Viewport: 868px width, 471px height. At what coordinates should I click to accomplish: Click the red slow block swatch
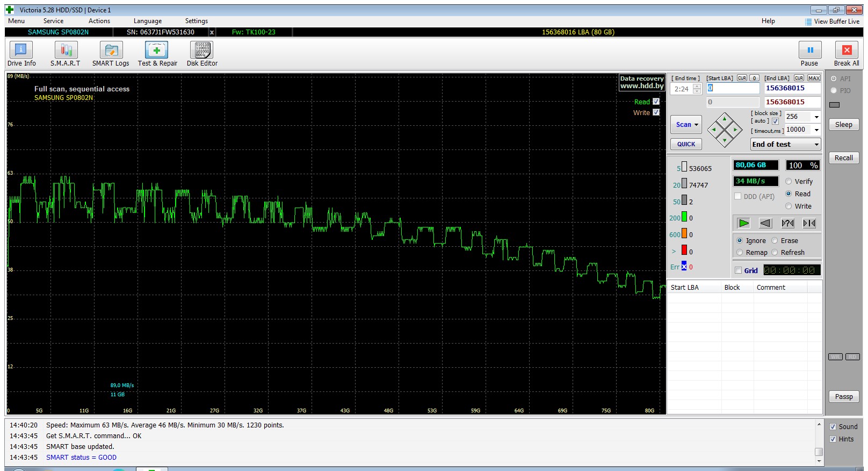[684, 250]
